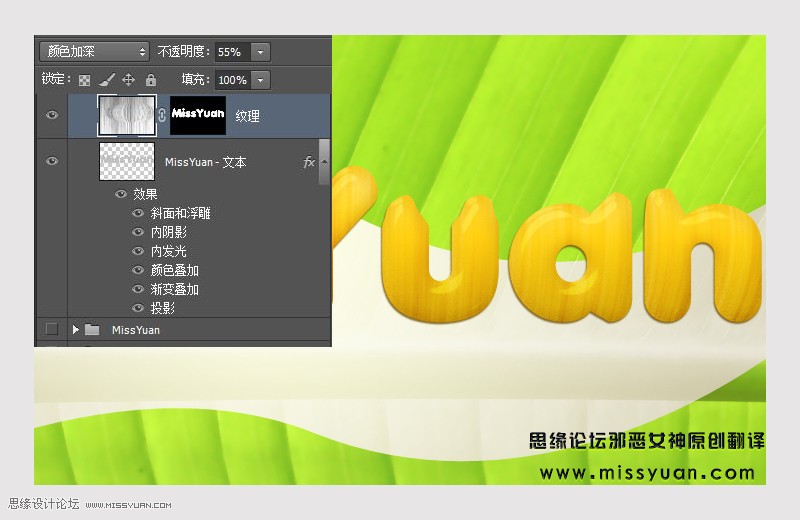Toggle the 渐变叠加 effect eye
This screenshot has width=800, height=520.
pyautogui.click(x=138, y=289)
